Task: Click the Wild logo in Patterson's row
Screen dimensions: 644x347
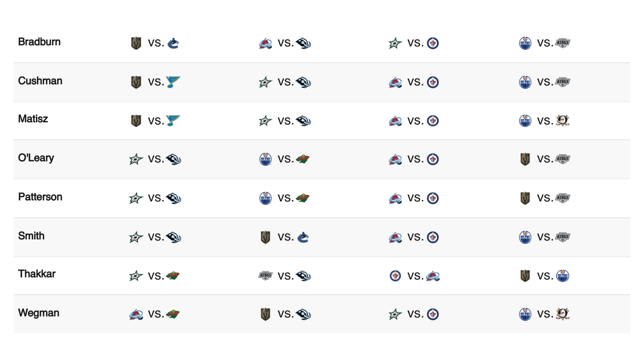Action: click(302, 198)
